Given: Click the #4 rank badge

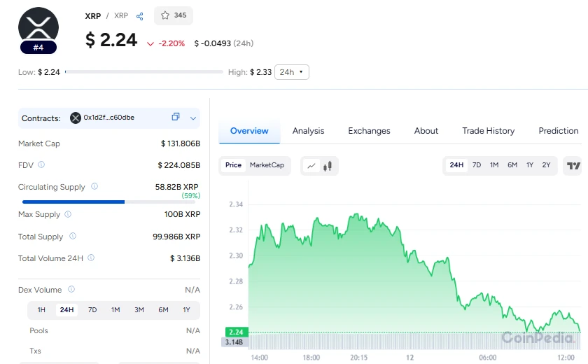Looking at the screenshot, I should tap(38, 48).
